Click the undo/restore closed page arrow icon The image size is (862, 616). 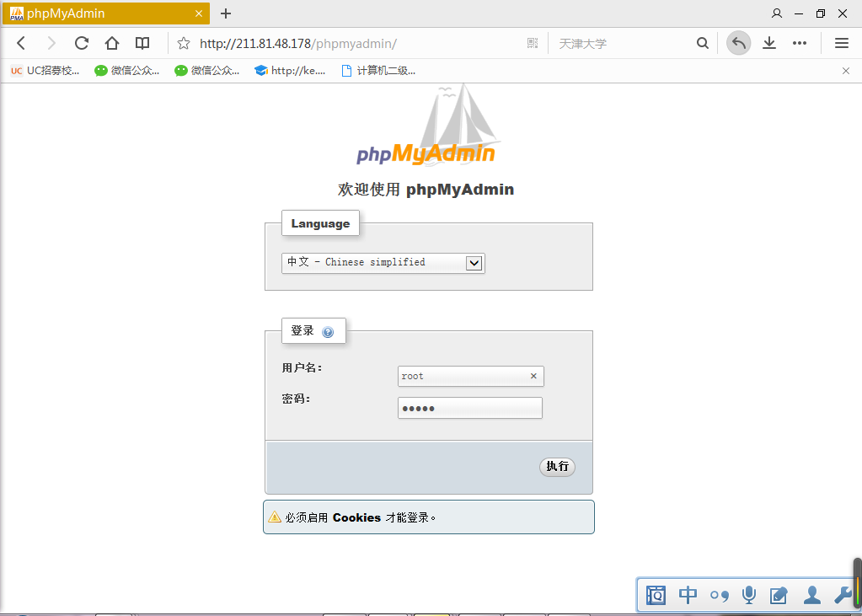pos(738,43)
